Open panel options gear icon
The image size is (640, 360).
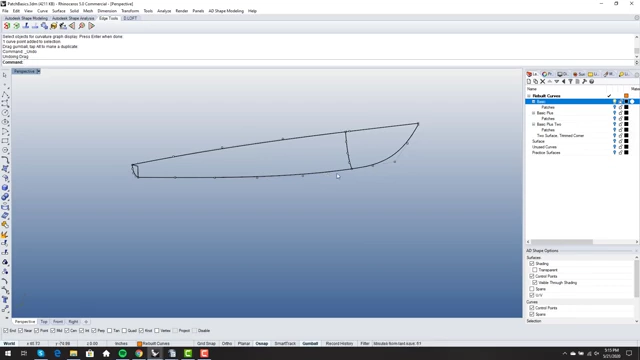click(636, 74)
